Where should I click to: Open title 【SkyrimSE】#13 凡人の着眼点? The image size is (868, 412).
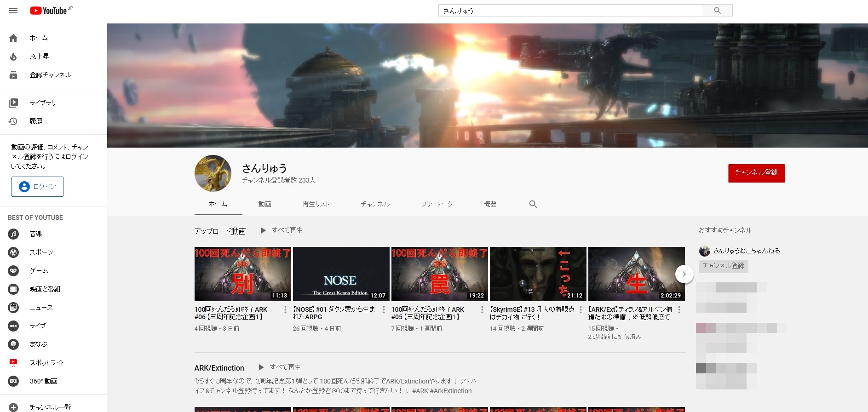(532, 313)
